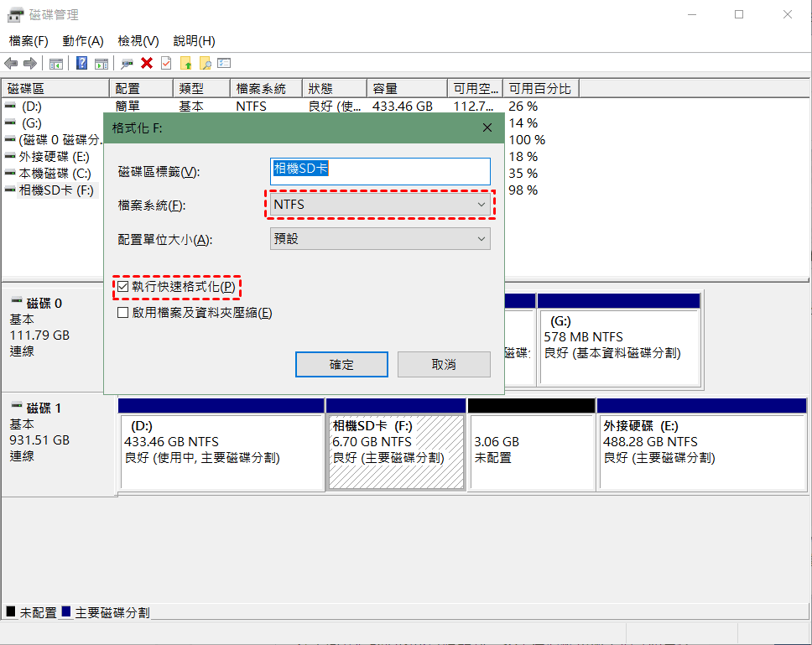
Task: Close the 格式化 F: dialog
Action: click(x=487, y=127)
